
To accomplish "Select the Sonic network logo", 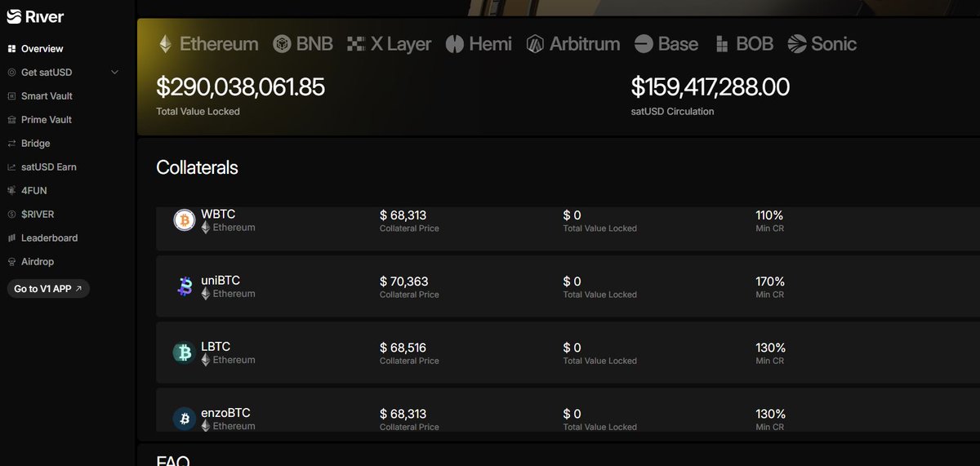I will pyautogui.click(x=797, y=44).
